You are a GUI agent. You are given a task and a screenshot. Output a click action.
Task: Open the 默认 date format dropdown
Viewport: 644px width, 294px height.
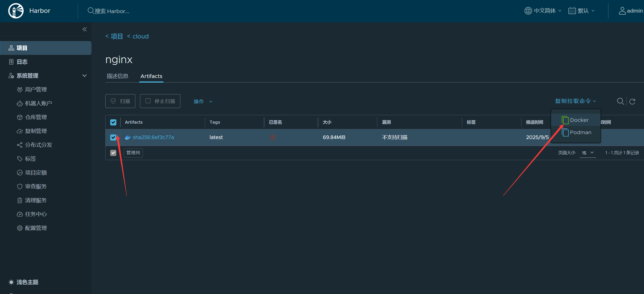pyautogui.click(x=582, y=11)
